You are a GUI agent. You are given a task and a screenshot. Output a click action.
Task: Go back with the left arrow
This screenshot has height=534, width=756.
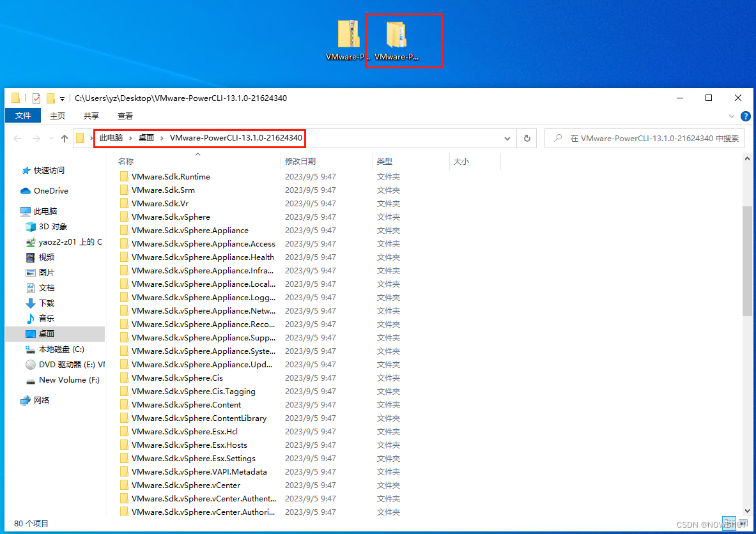(17, 139)
